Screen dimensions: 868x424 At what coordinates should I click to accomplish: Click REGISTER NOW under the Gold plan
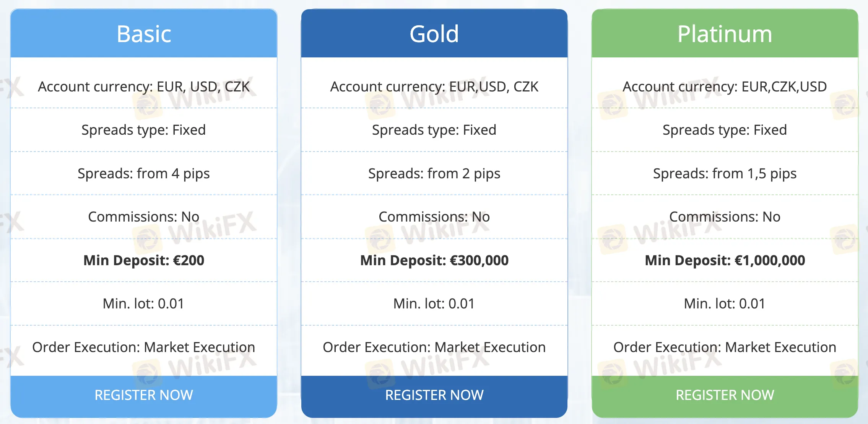[434, 396]
